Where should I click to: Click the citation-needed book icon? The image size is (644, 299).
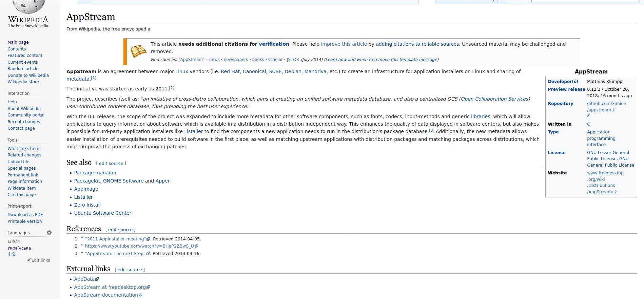[x=138, y=51]
